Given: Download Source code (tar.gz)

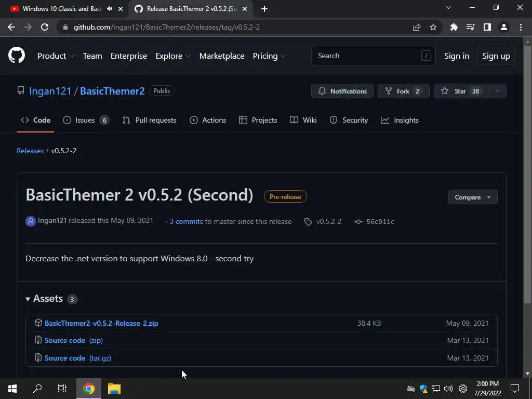Looking at the screenshot, I should [x=78, y=358].
